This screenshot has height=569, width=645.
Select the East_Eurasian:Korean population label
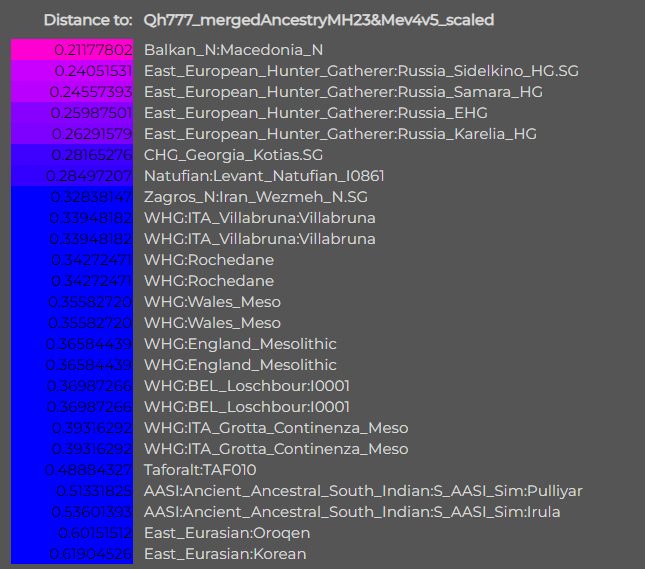point(225,554)
